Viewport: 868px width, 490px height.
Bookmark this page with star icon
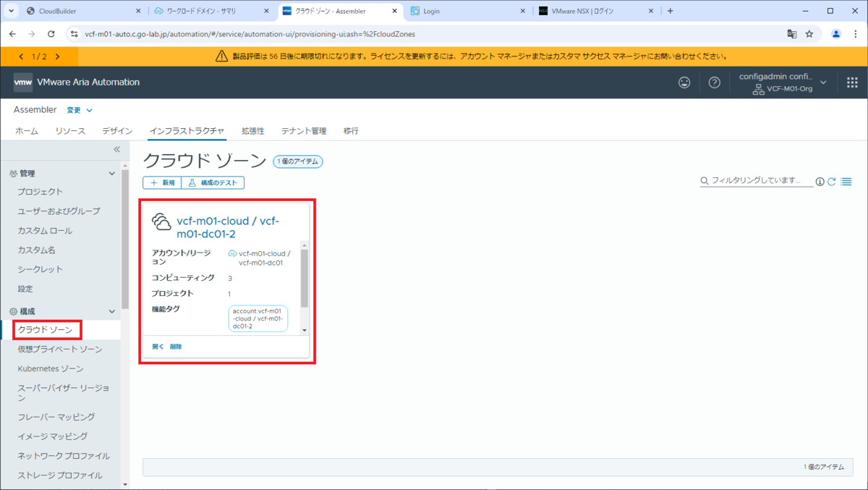point(809,34)
